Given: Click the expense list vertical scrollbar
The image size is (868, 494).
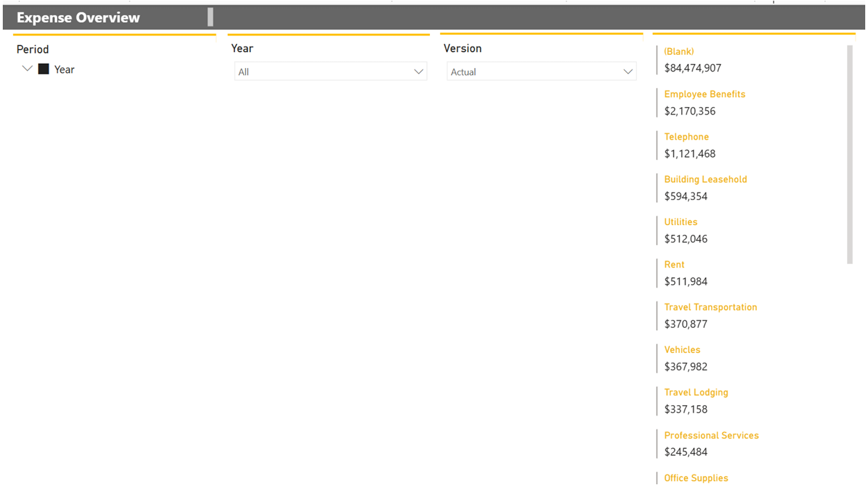Looking at the screenshot, I should [x=849, y=154].
